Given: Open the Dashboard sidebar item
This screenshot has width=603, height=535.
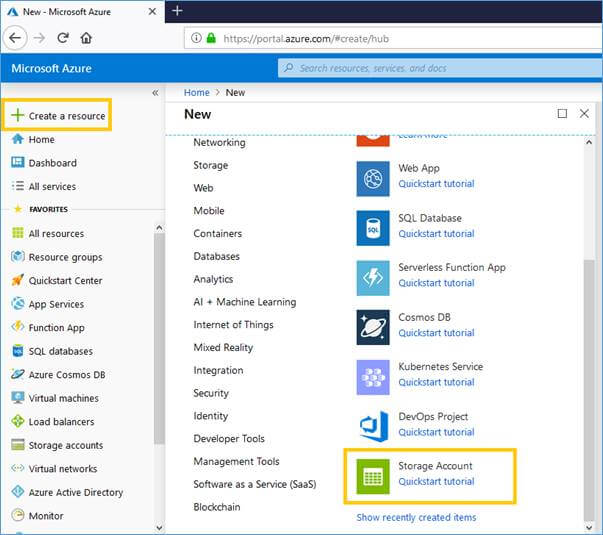Looking at the screenshot, I should (x=44, y=163).
